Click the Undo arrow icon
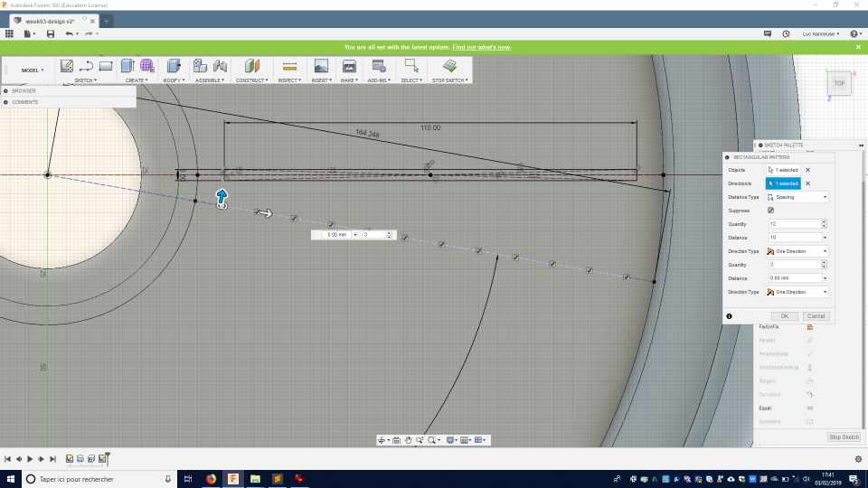868x488 pixels. [x=70, y=33]
